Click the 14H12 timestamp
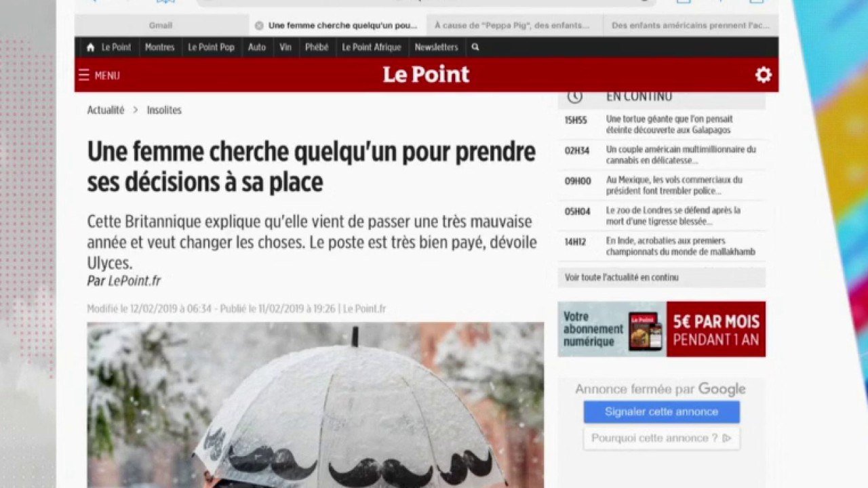Image resolution: width=868 pixels, height=488 pixels. coord(575,241)
